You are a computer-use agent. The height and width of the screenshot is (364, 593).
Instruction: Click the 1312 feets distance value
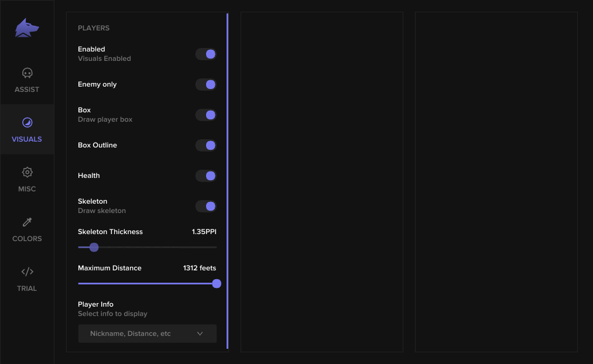click(x=199, y=268)
